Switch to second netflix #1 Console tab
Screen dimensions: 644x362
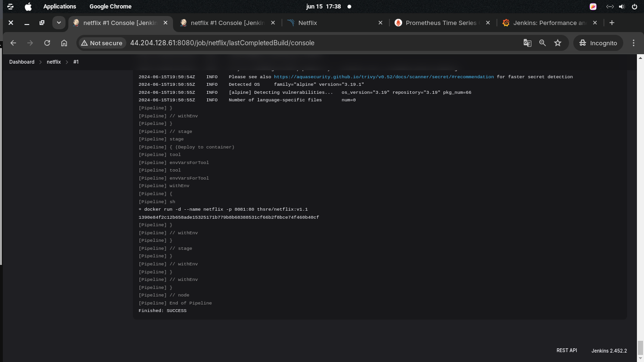(228, 23)
